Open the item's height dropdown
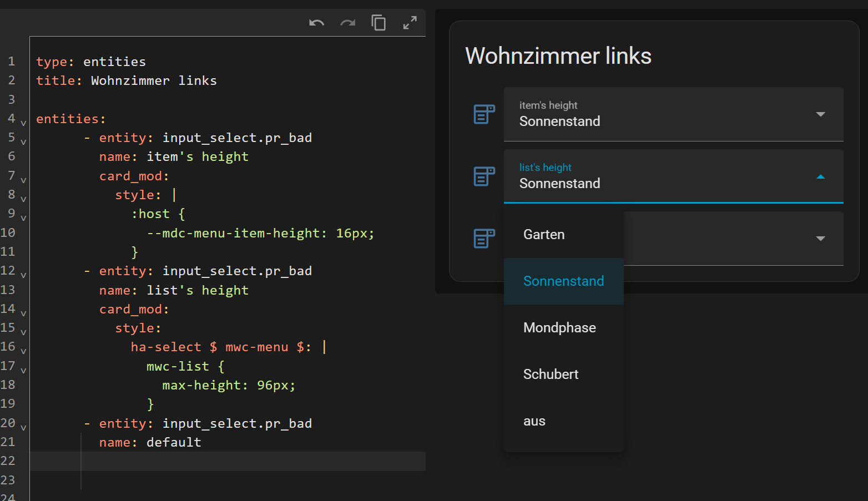This screenshot has height=501, width=868. point(820,114)
